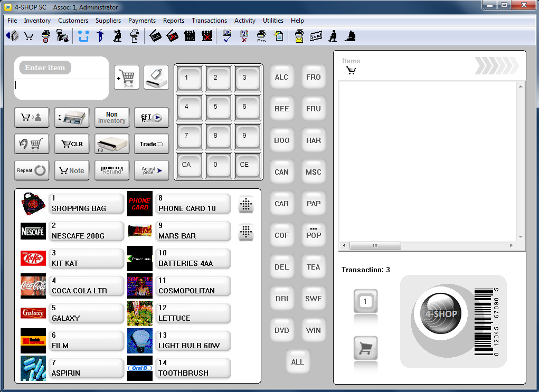
Task: Click the cart Note button
Action: coord(72,170)
